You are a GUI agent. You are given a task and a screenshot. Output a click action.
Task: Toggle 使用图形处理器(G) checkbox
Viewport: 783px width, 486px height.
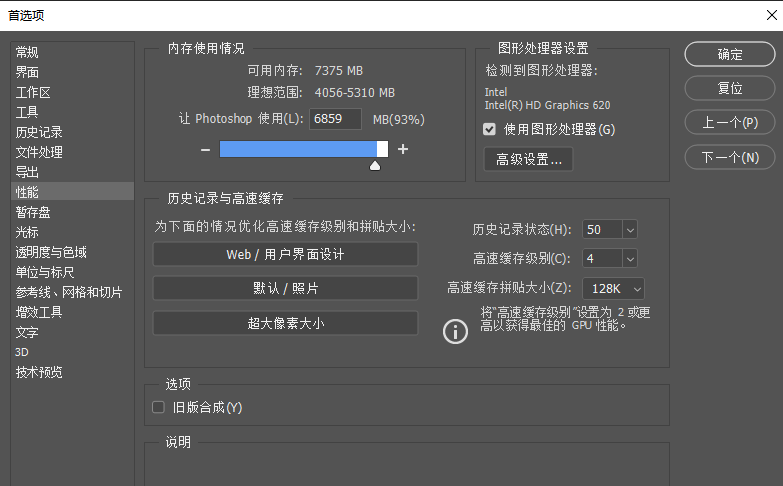489,129
